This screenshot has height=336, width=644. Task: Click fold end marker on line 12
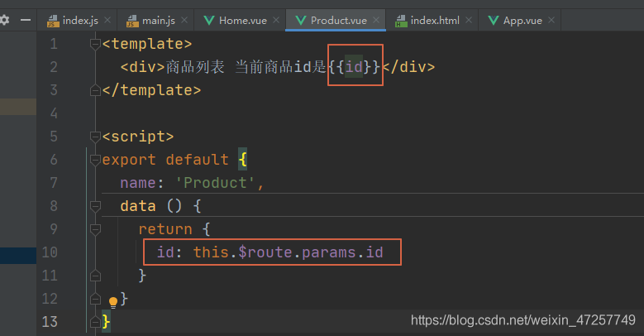click(95, 299)
